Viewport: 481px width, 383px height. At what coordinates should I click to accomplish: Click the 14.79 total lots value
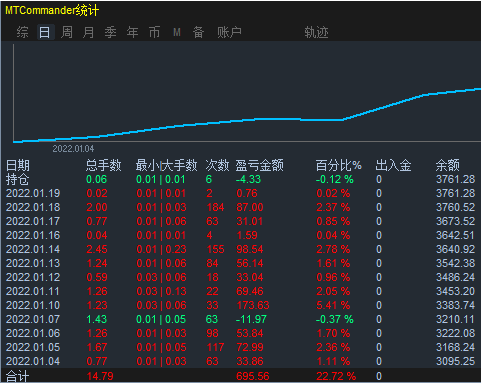(x=100, y=376)
